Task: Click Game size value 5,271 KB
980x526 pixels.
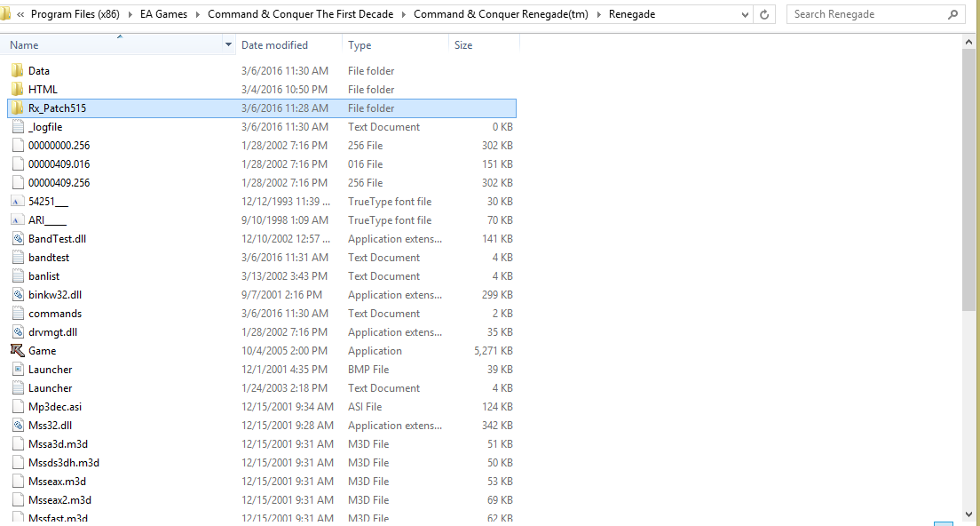Action: 494,351
